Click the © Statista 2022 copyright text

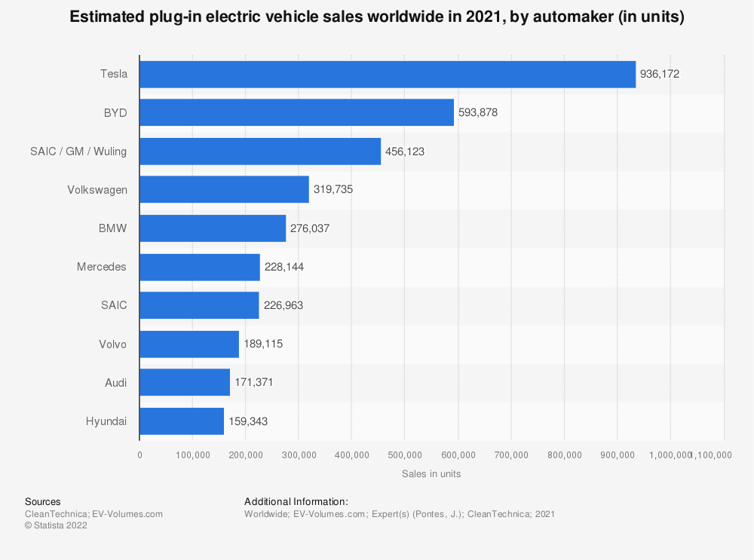point(56,526)
